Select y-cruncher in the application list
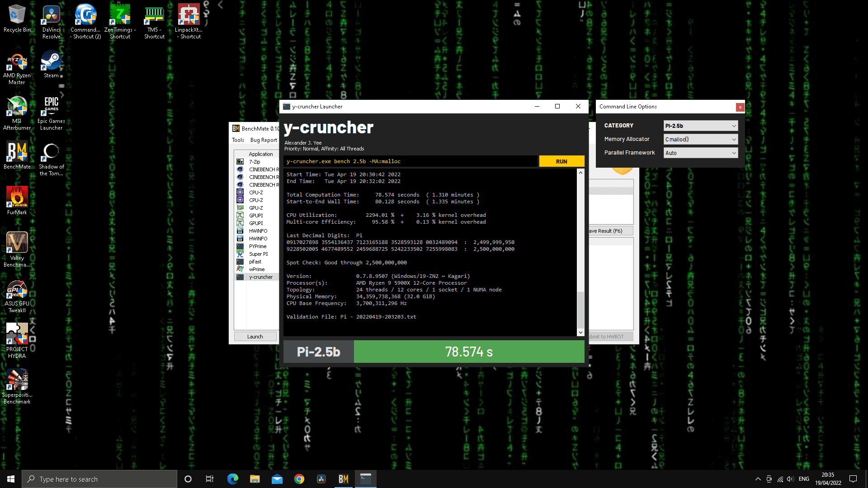The width and height of the screenshot is (868, 488). click(x=256, y=277)
